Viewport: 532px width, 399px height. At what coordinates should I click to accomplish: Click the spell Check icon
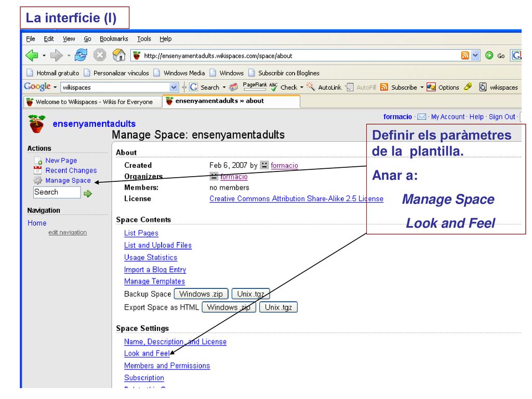[273, 87]
